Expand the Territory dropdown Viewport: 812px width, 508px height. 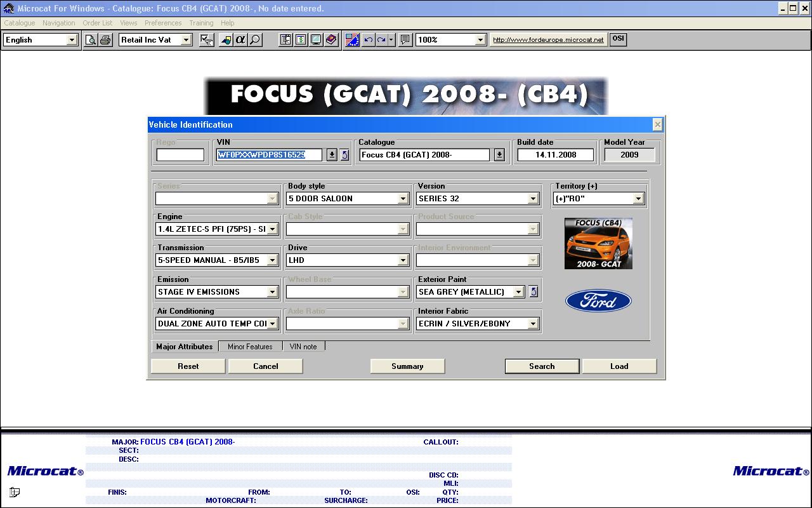coord(638,199)
